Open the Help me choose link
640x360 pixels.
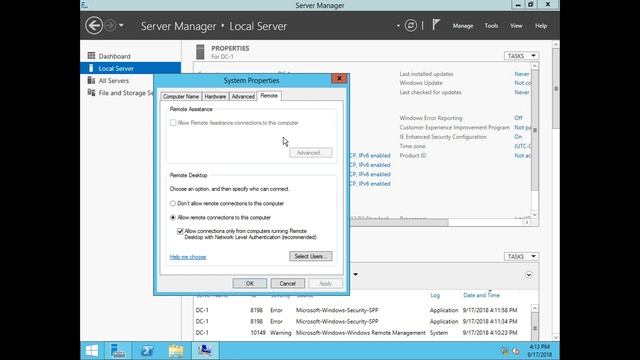tap(188, 257)
